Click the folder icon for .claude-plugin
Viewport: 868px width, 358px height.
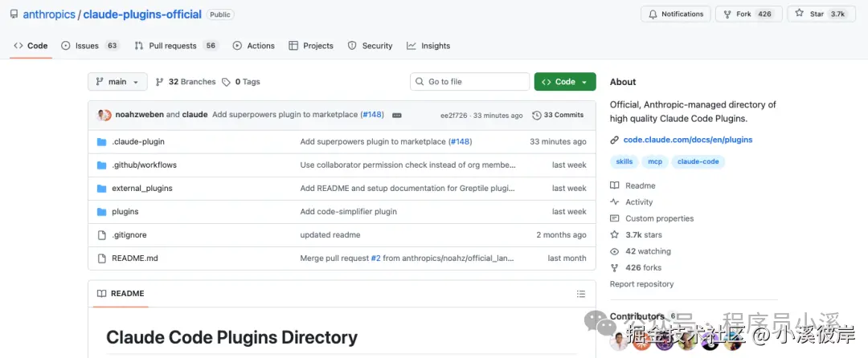point(101,142)
